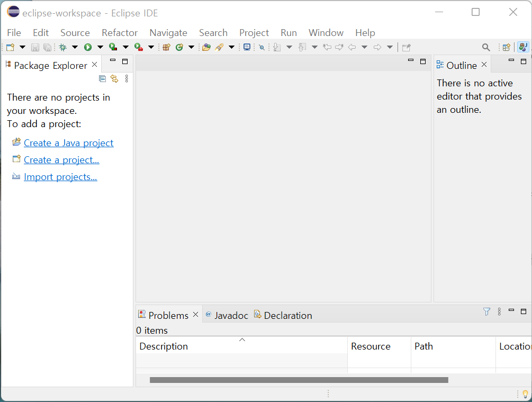
Task: Click the Open Perspective icon
Action: pos(506,47)
